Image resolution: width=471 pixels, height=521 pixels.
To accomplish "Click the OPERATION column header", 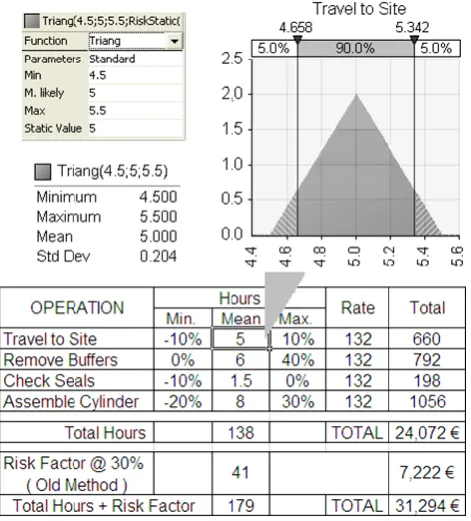I will pos(77,308).
